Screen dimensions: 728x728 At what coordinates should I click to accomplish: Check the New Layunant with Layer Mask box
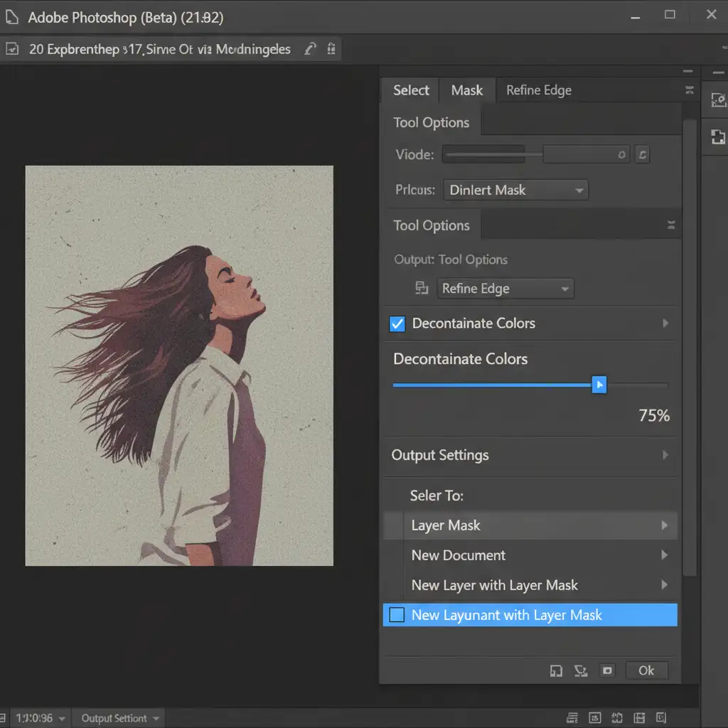[x=397, y=615]
